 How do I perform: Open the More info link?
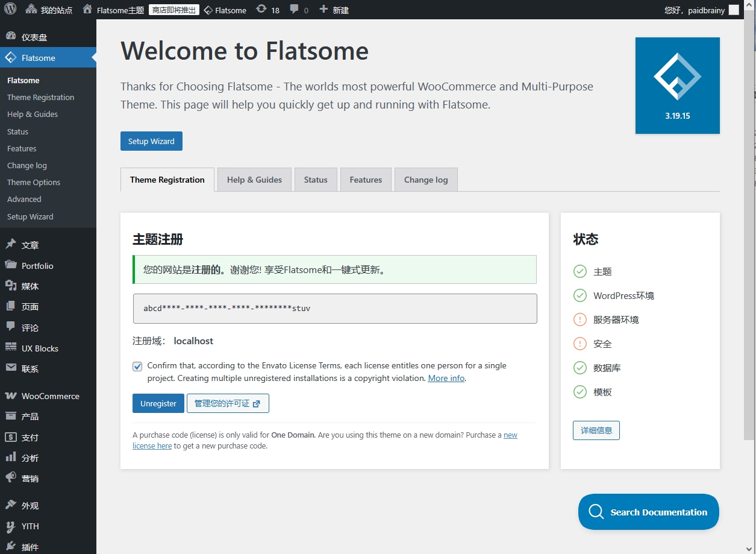(446, 378)
